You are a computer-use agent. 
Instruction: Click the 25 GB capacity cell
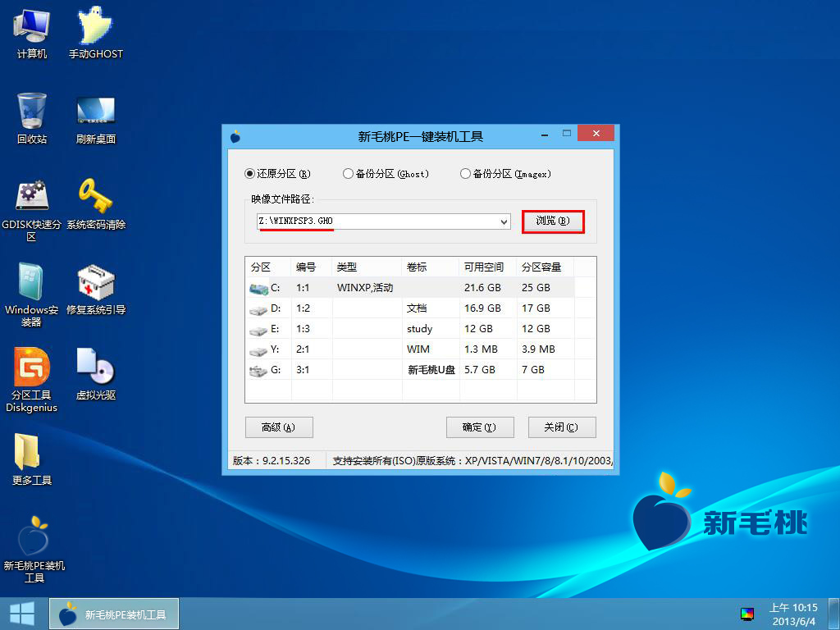pyautogui.click(x=536, y=288)
